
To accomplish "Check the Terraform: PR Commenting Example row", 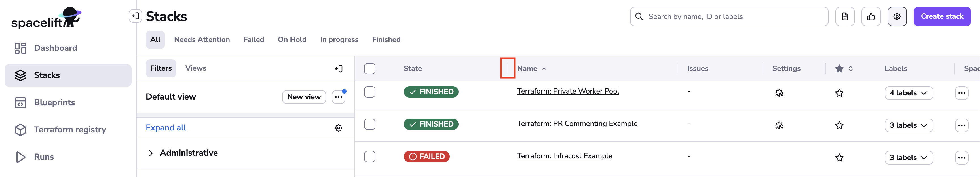I will [369, 124].
